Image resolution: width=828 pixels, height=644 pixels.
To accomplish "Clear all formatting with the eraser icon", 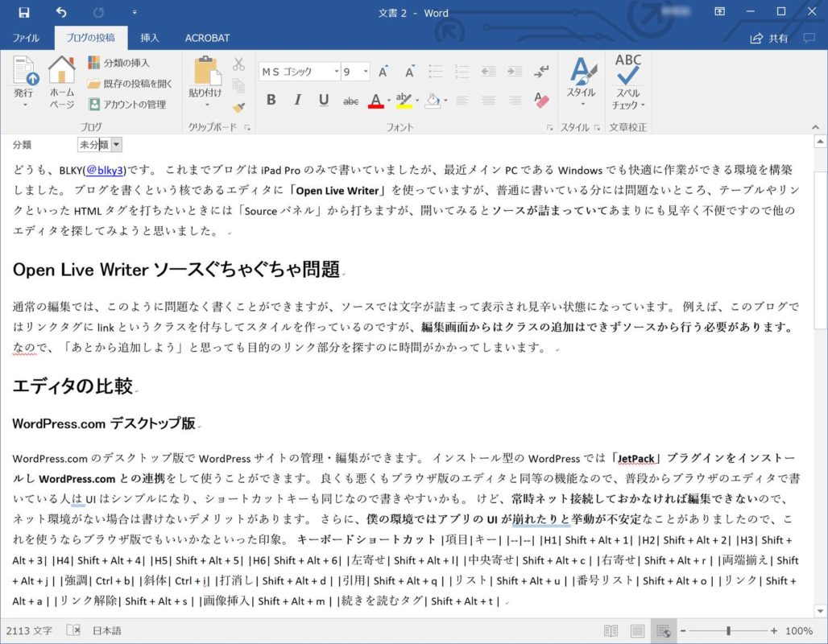I will pyautogui.click(x=541, y=100).
